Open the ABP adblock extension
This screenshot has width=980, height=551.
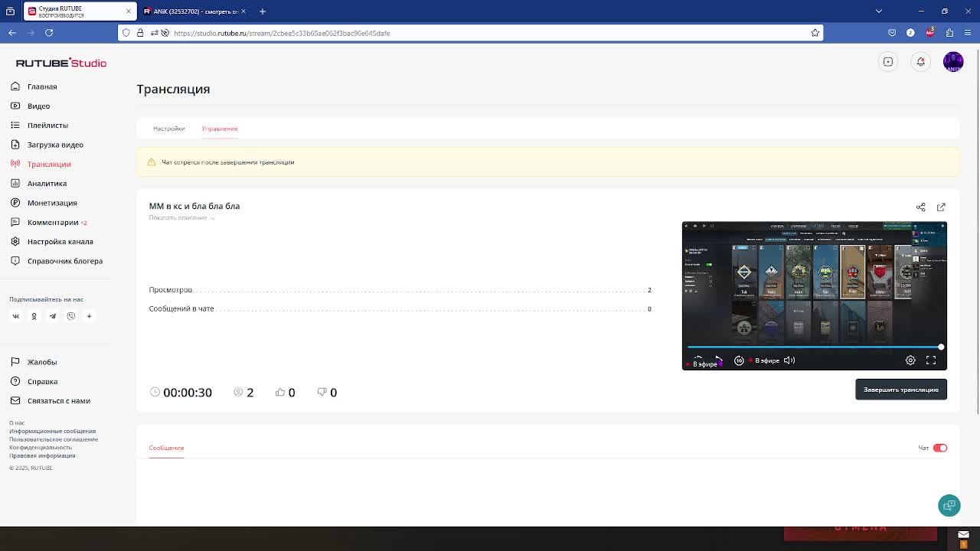point(930,33)
